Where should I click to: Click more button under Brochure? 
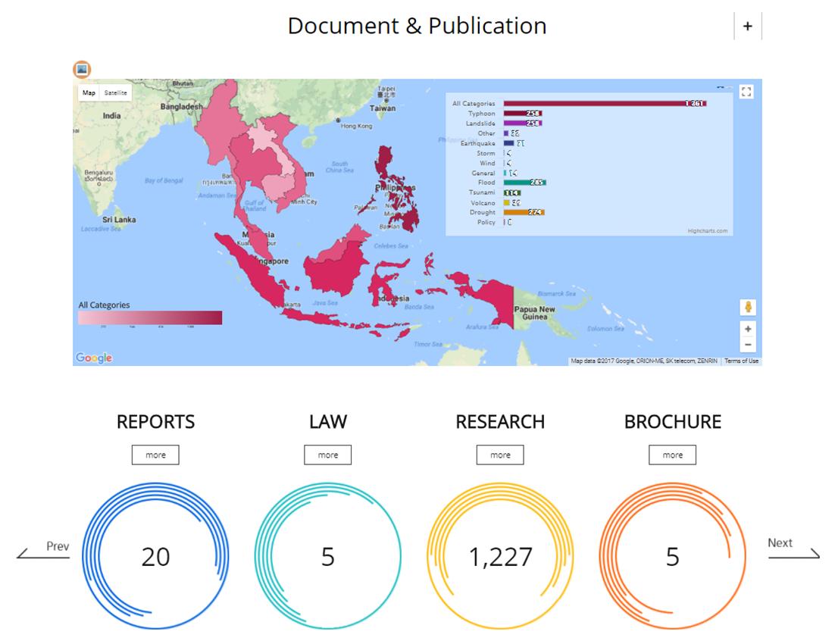coord(672,455)
